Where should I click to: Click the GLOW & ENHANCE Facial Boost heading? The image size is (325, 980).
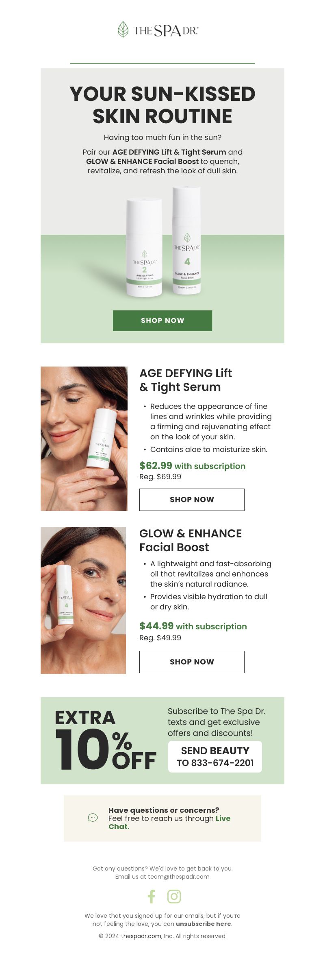(x=191, y=540)
